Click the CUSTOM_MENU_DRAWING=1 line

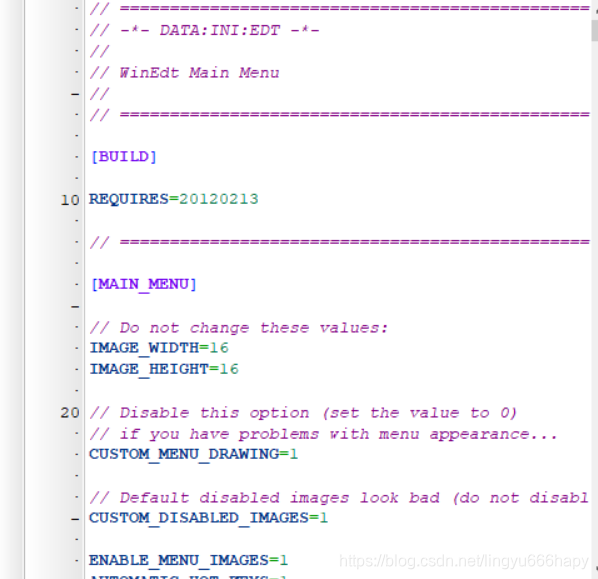(x=193, y=455)
